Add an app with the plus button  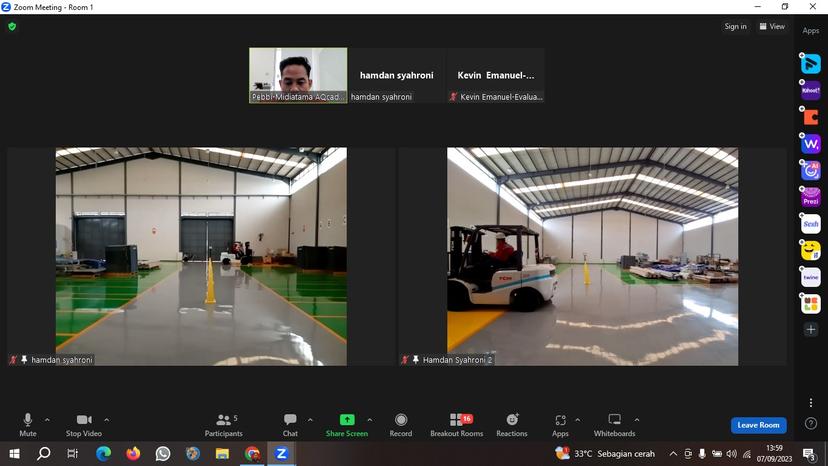[x=811, y=330]
